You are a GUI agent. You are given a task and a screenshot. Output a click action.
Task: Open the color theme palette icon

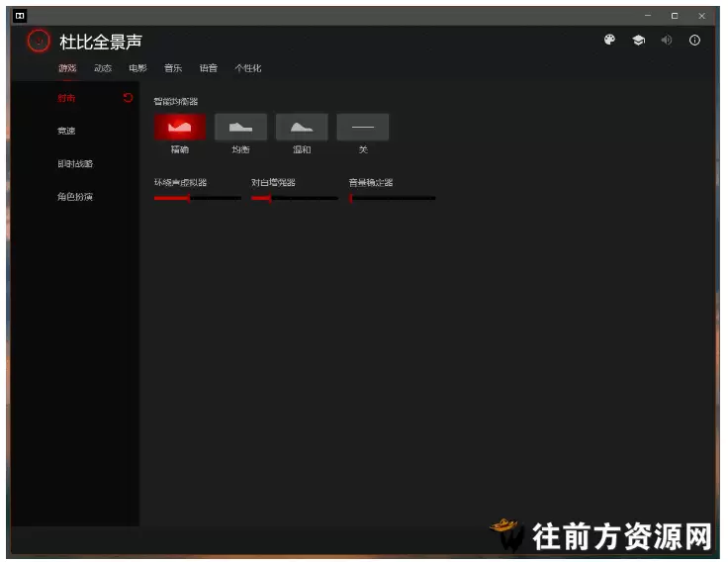click(609, 40)
